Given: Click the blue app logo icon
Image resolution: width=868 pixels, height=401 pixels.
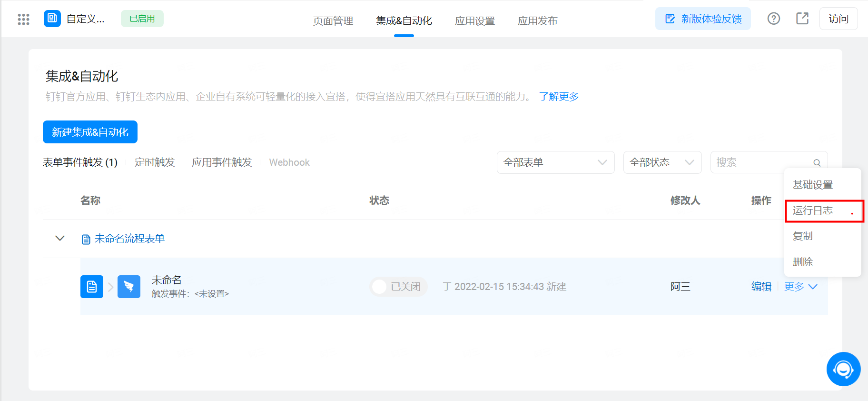Looking at the screenshot, I should click(52, 19).
